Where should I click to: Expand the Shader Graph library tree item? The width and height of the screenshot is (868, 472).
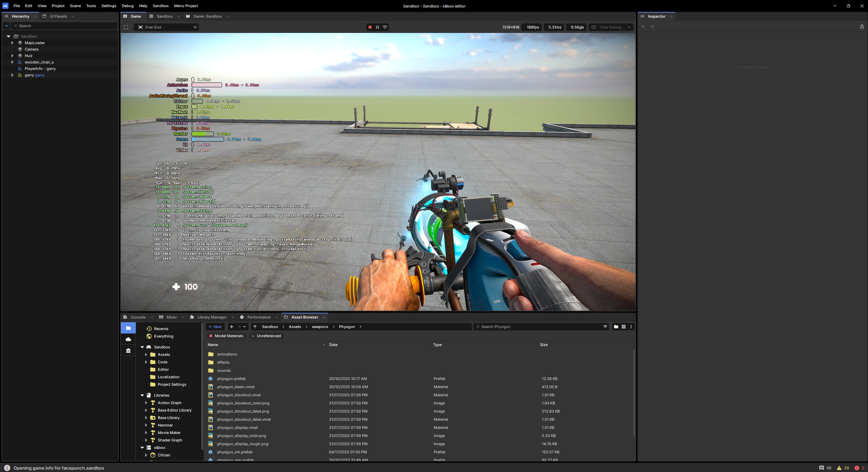(146, 440)
